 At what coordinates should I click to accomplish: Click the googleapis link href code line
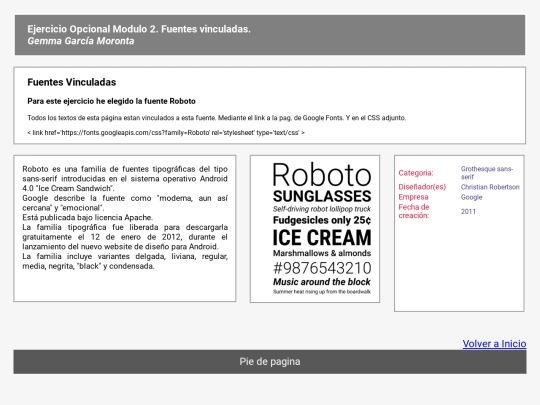point(166,133)
